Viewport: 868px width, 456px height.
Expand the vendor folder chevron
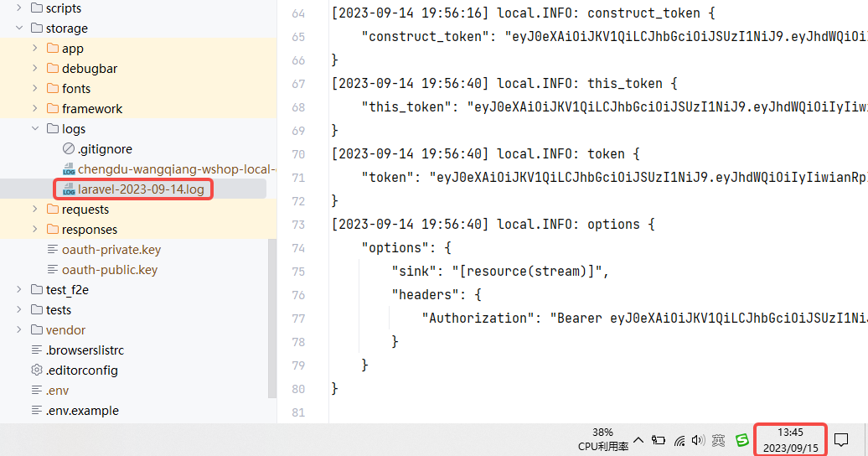click(x=19, y=329)
